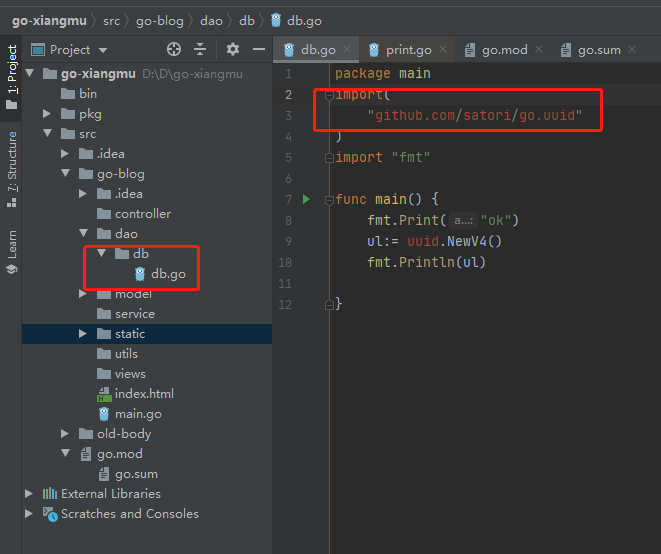The height and width of the screenshot is (554, 661).
Task: Collapse the go-blog folder arrow
Action: [x=66, y=173]
